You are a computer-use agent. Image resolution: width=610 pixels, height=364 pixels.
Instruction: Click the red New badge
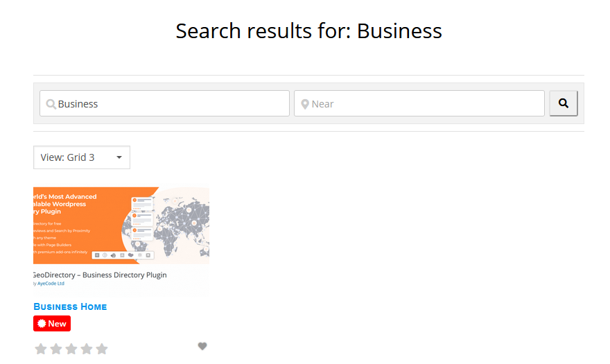(x=52, y=324)
